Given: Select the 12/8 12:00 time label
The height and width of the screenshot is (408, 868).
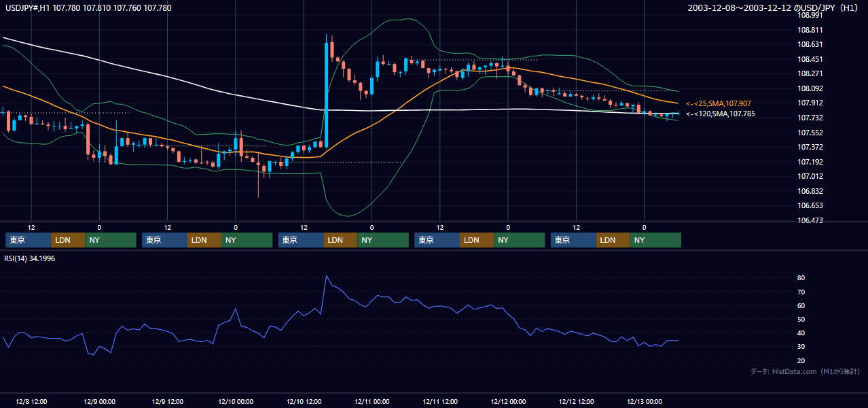Looking at the screenshot, I should [x=31, y=401].
